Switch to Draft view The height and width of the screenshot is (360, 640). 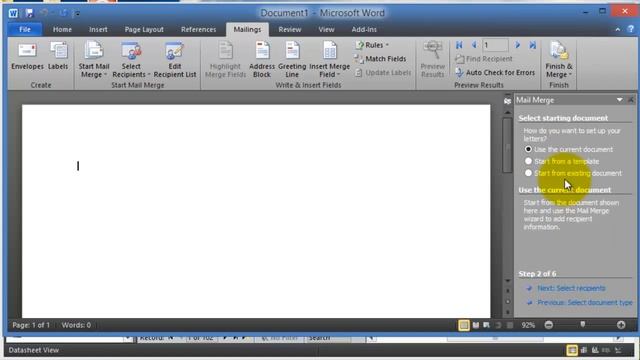(x=510, y=325)
